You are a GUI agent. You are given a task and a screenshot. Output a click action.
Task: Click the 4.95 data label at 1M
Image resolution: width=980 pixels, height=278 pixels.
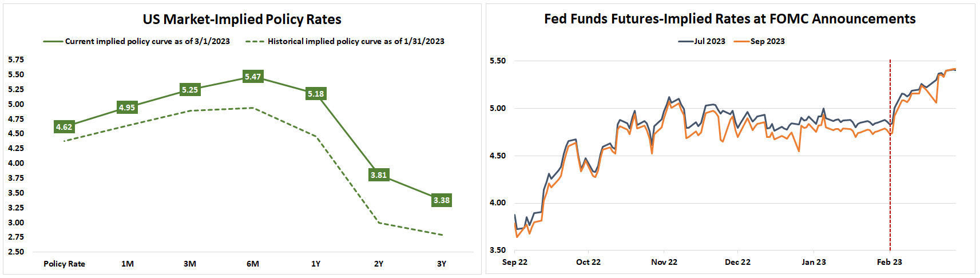pyautogui.click(x=127, y=108)
